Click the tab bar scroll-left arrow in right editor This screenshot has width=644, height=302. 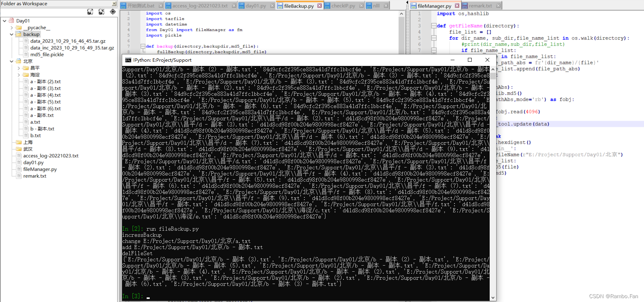click(407, 3)
